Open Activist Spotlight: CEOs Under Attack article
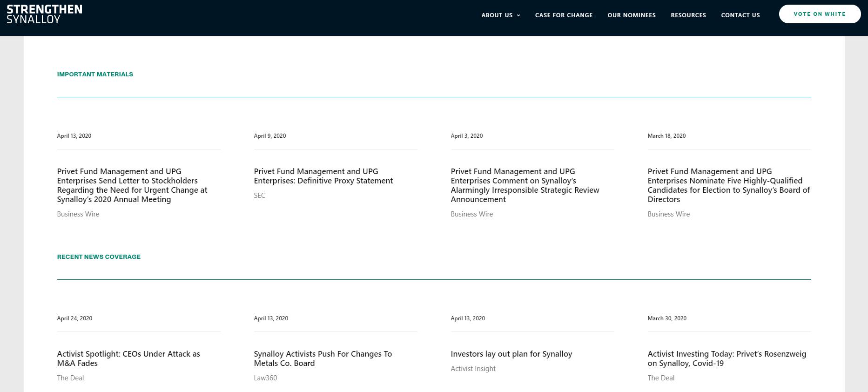Screen dimensions: 868x392 (128, 358)
